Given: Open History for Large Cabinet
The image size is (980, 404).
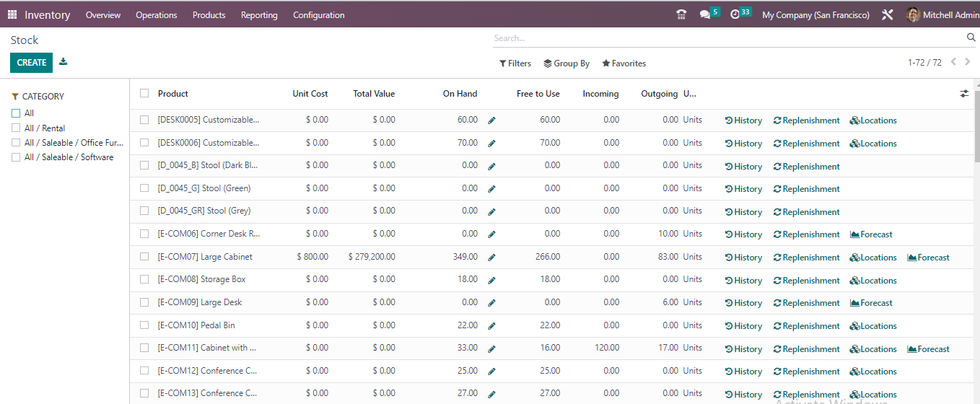Looking at the screenshot, I should (x=743, y=258).
